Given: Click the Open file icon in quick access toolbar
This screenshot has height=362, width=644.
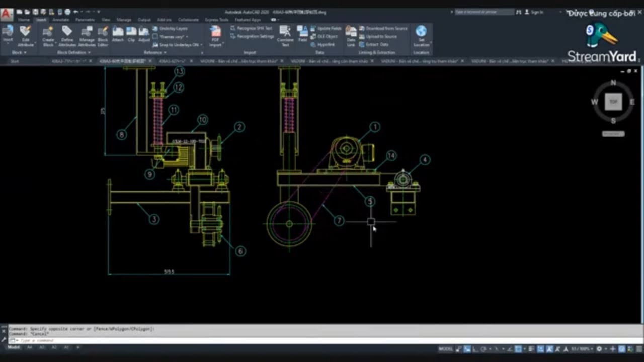Looking at the screenshot, I should (27, 12).
